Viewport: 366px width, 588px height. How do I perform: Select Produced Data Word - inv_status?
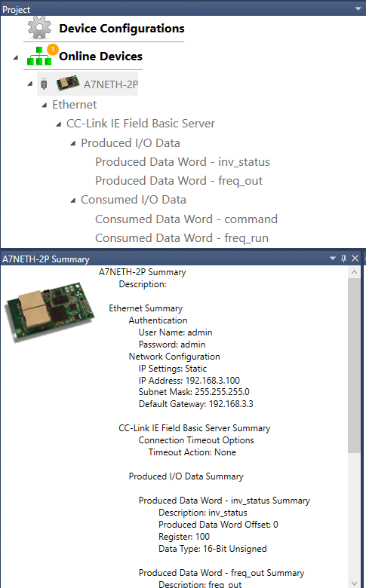pos(183,161)
